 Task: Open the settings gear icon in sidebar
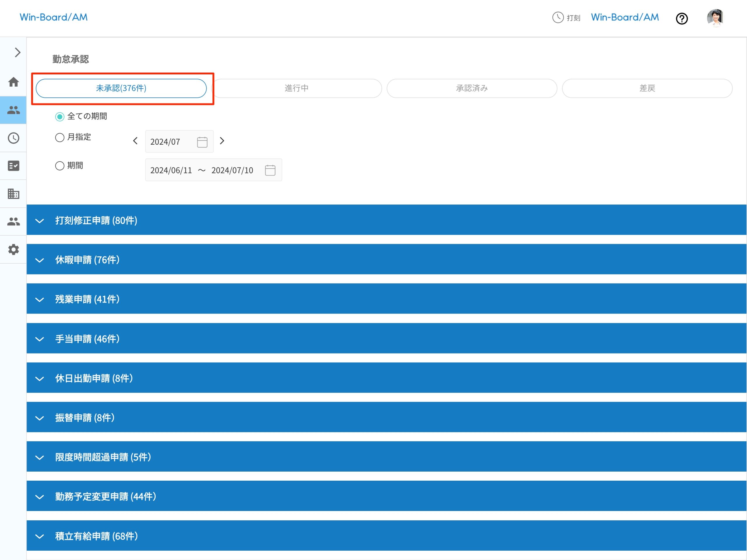pos(13,250)
